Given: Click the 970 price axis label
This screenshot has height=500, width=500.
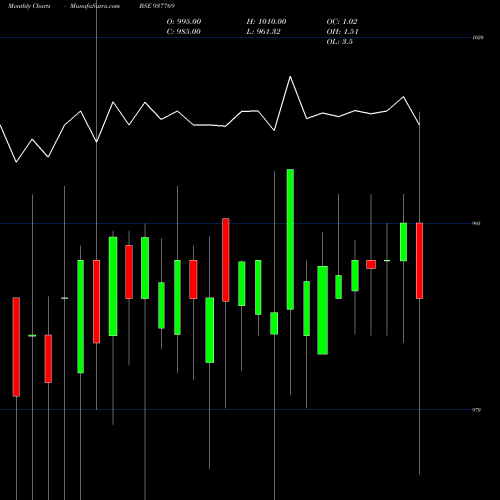Looking at the screenshot, I should click(477, 410).
